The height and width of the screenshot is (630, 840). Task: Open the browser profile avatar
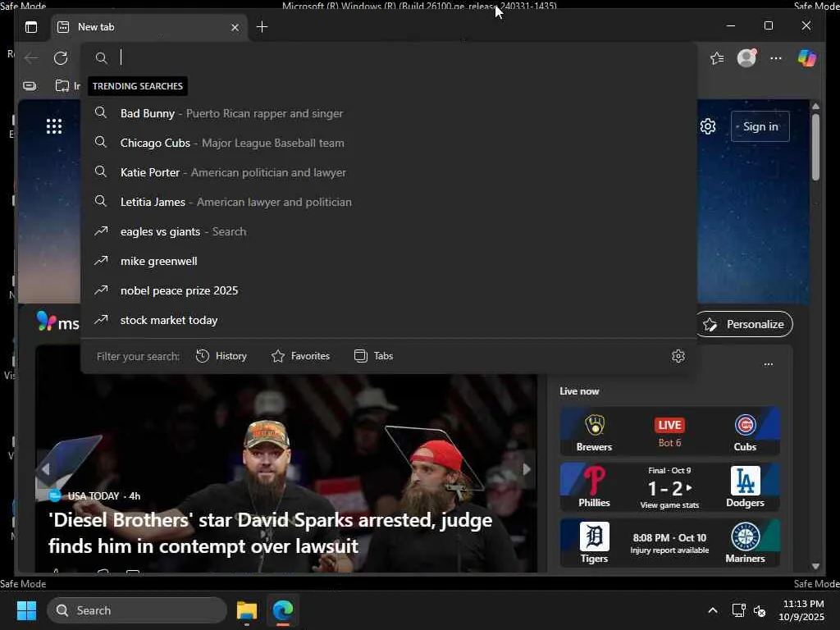(746, 58)
